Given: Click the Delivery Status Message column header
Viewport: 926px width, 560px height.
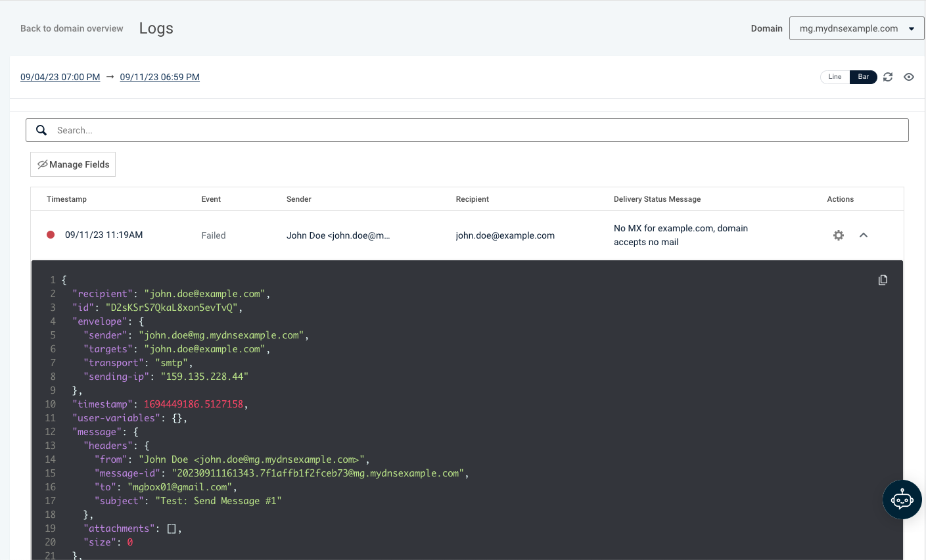Looking at the screenshot, I should click(657, 199).
